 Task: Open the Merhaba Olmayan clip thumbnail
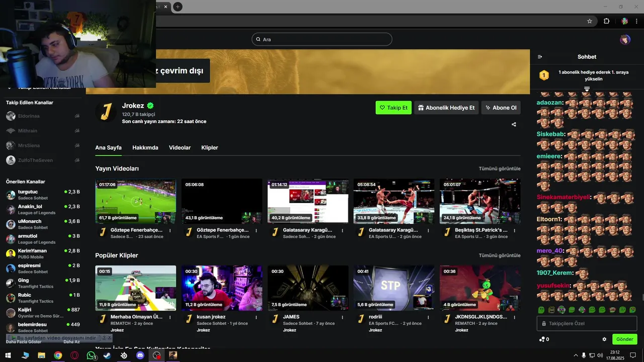pyautogui.click(x=136, y=288)
